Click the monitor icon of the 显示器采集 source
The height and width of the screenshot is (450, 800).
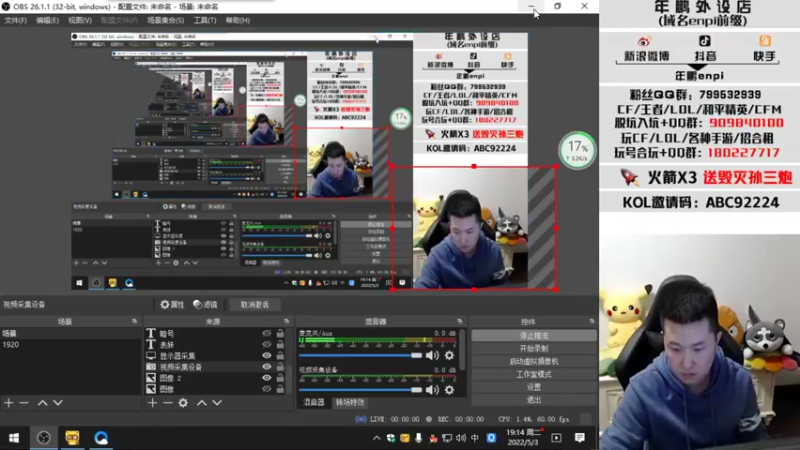pos(151,356)
